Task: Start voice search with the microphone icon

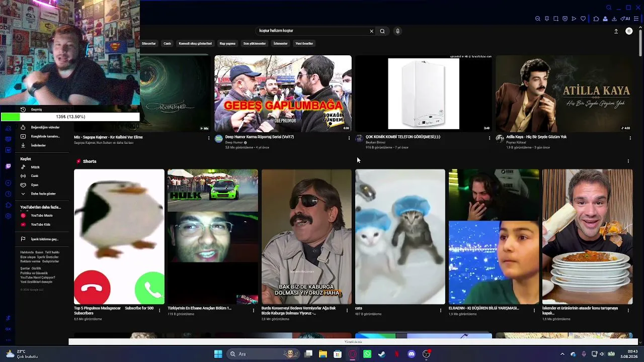Action: point(397,31)
